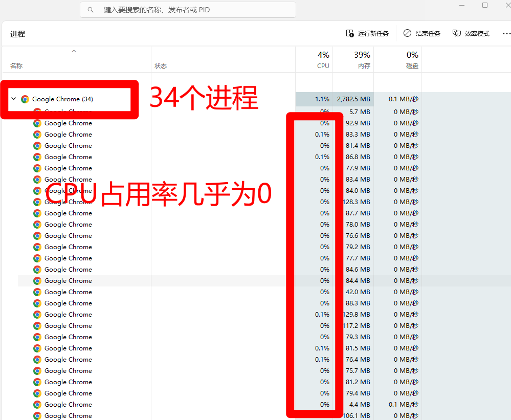Focus the name, publisher or PID search field
511x420 pixels.
(x=188, y=10)
